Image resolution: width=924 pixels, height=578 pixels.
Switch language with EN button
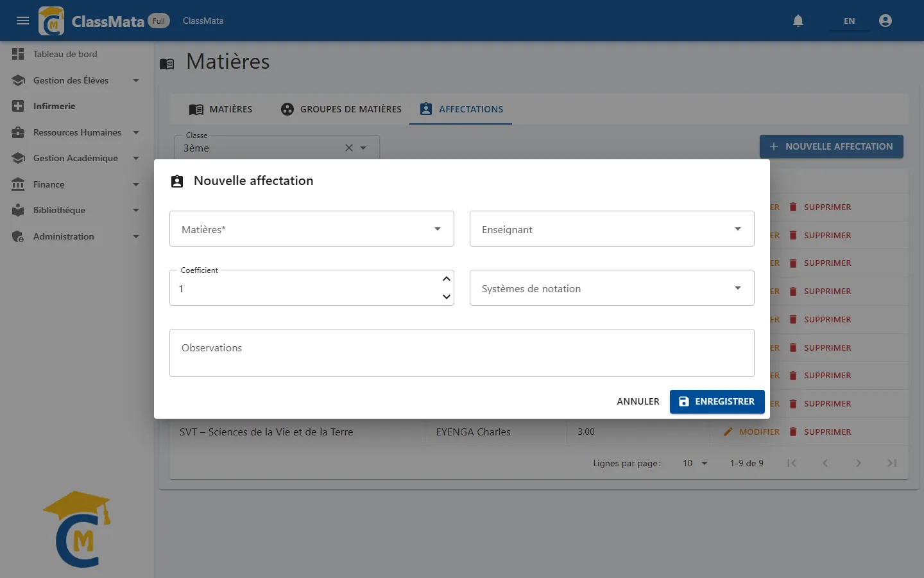point(849,21)
